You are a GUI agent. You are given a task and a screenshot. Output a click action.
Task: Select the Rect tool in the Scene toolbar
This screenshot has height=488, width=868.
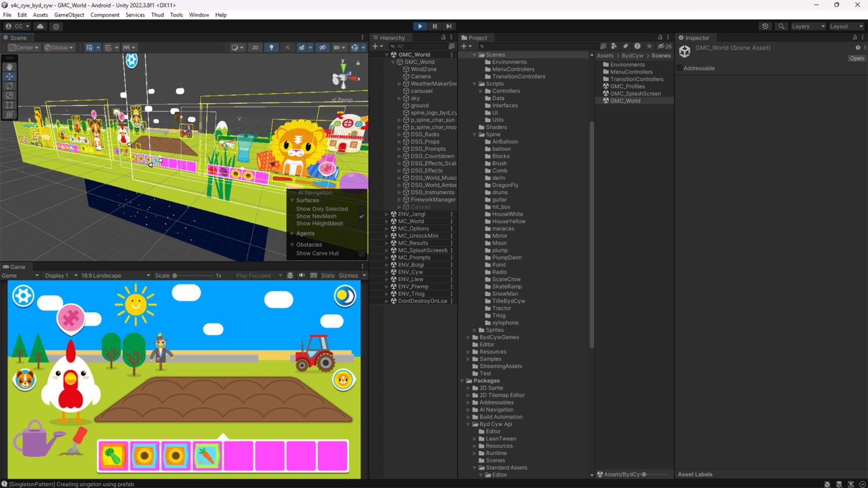coord(9,105)
